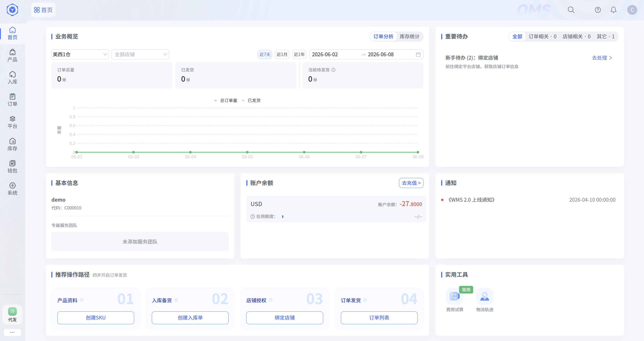Click the calendar icon in date range

tap(418, 54)
